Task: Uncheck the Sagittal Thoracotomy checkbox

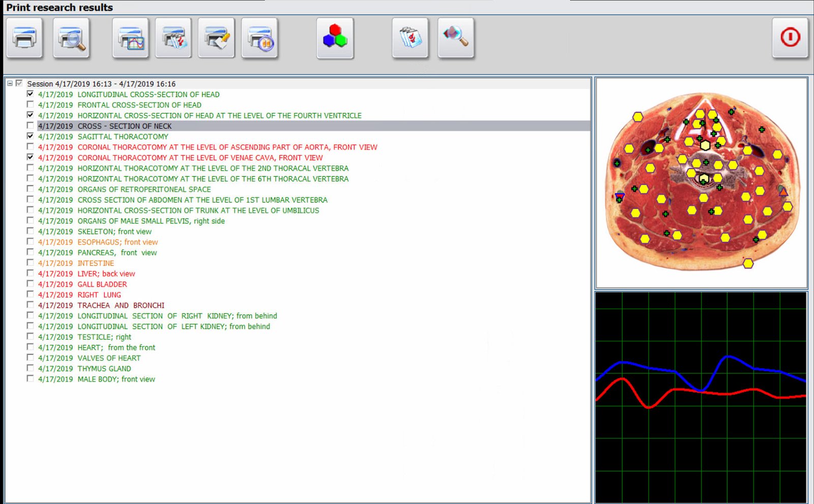Action: [30, 136]
